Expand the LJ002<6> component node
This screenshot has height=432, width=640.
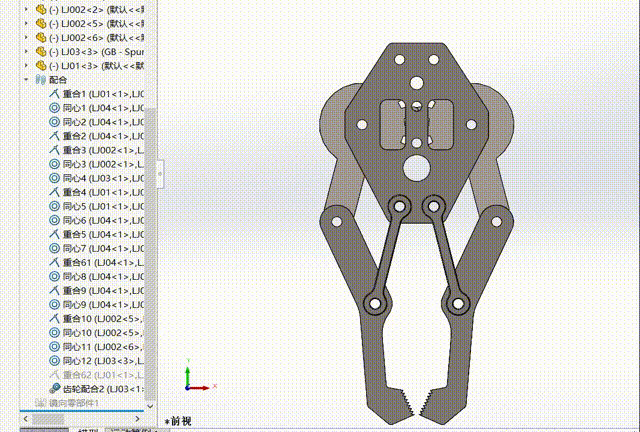[26, 37]
